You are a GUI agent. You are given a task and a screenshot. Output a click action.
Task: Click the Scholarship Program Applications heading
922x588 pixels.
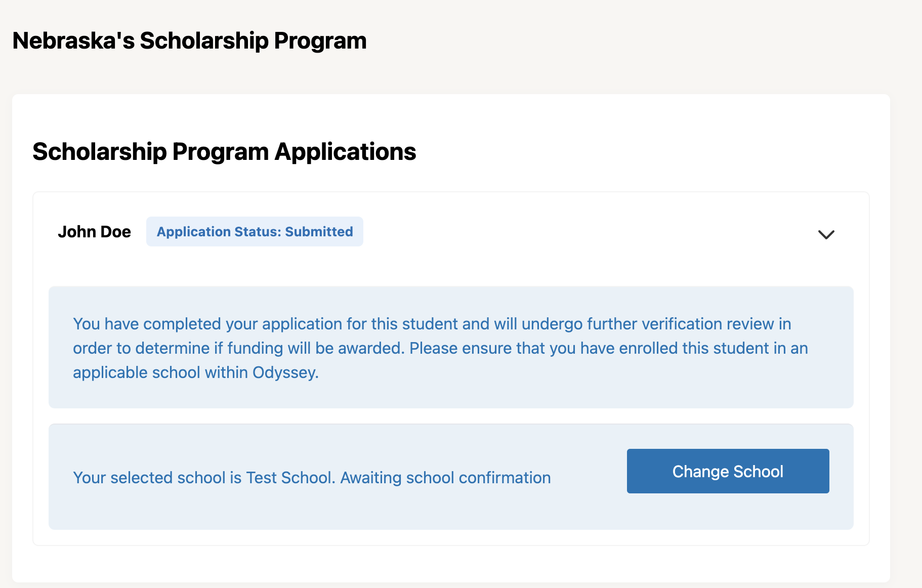tap(224, 152)
